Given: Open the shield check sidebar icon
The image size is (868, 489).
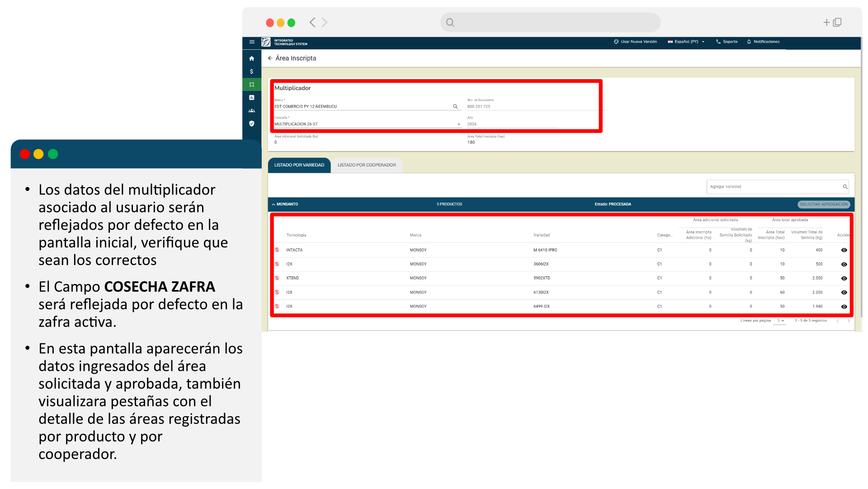Looking at the screenshot, I should (x=252, y=123).
